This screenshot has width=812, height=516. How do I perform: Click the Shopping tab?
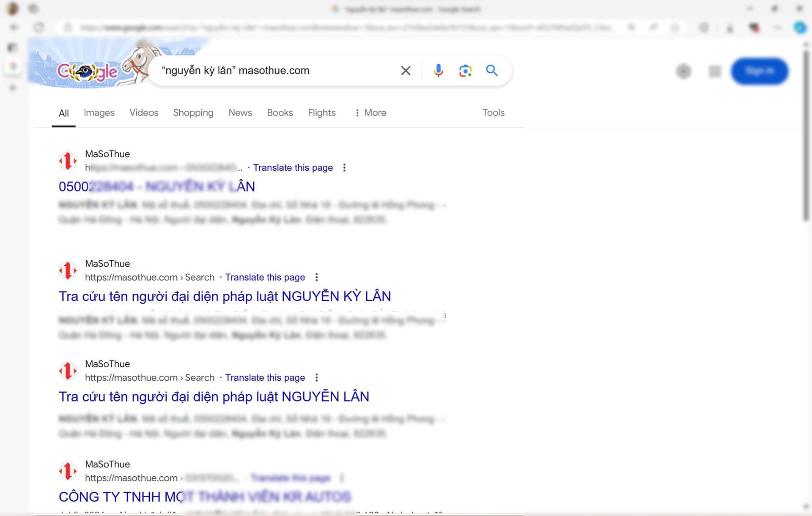click(194, 113)
